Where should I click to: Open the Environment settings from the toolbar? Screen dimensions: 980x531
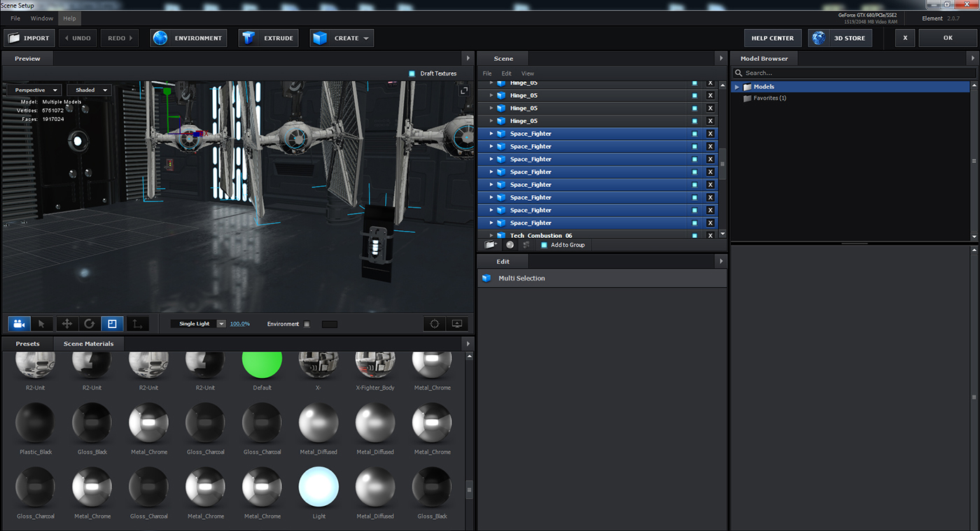pyautogui.click(x=189, y=38)
